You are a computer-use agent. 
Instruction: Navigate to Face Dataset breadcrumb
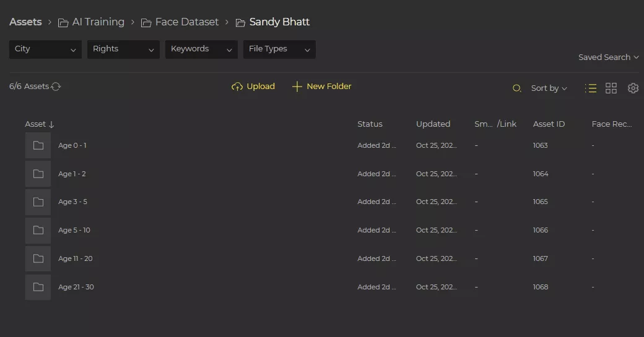coord(180,22)
